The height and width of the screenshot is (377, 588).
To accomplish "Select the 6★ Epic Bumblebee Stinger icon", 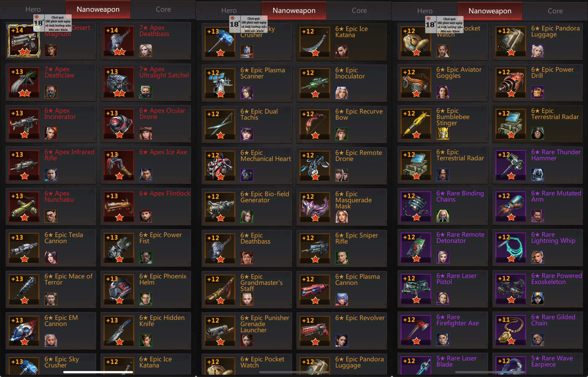I will [x=416, y=124].
